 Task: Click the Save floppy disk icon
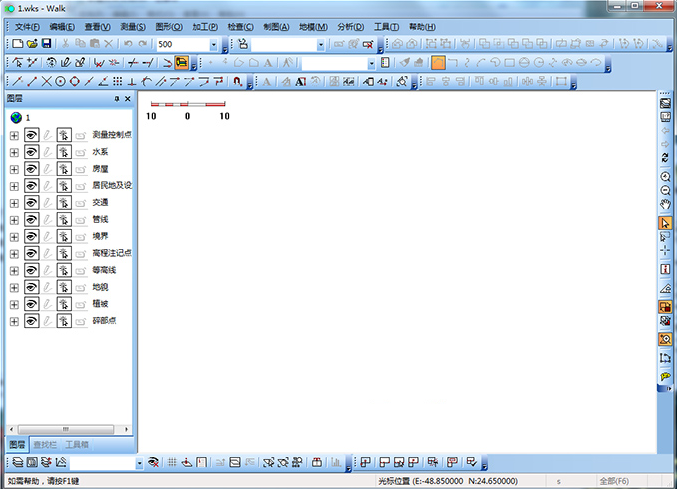(46, 44)
